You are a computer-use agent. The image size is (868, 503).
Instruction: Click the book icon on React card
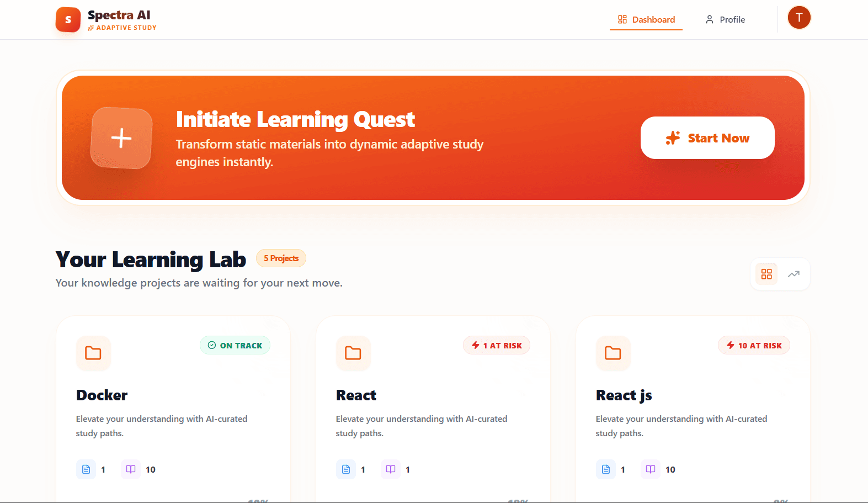(391, 469)
